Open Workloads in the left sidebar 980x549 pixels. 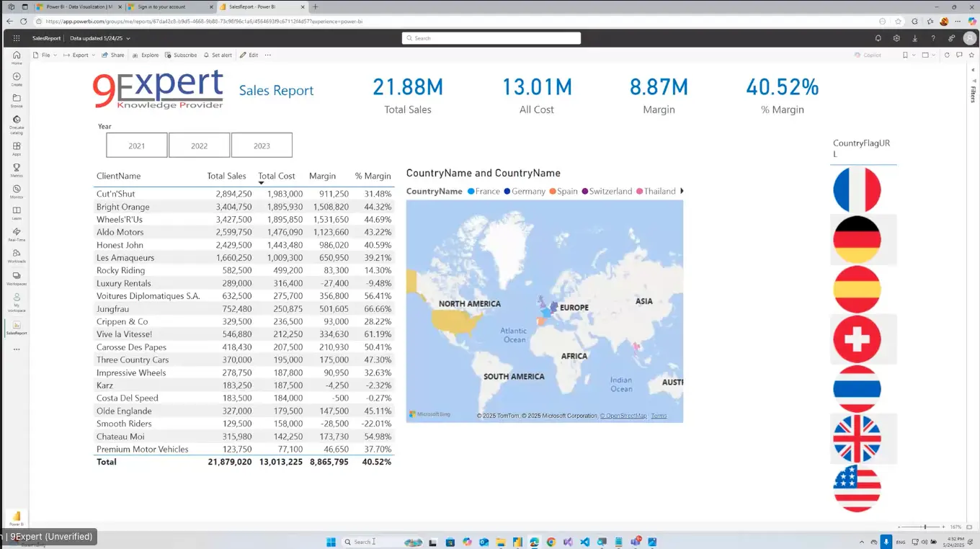[x=17, y=256]
